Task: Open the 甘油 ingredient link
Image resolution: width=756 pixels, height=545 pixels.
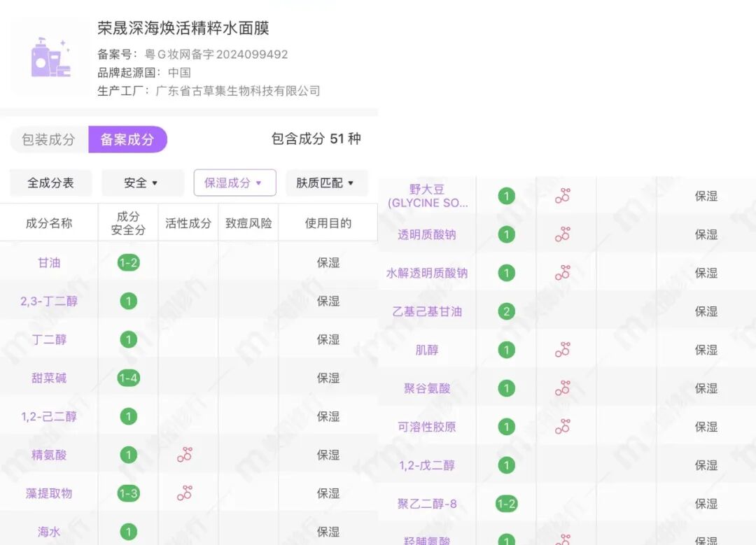Action: [49, 262]
